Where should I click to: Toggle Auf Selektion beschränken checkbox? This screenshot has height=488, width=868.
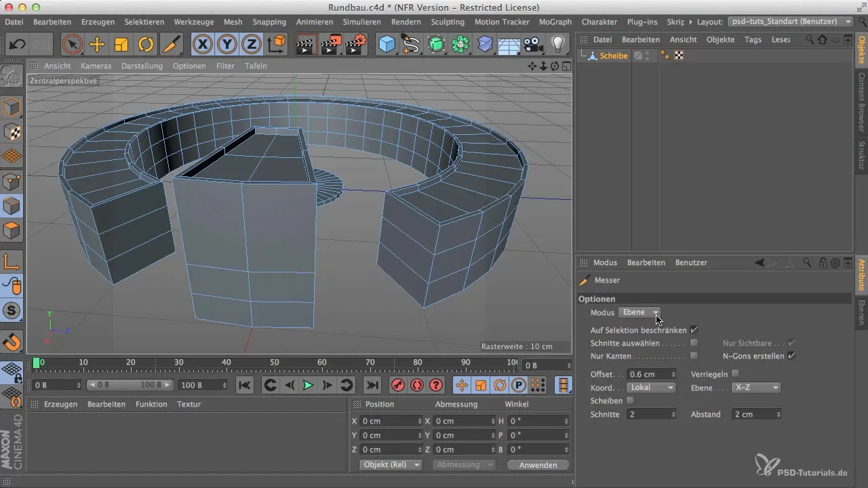point(694,329)
